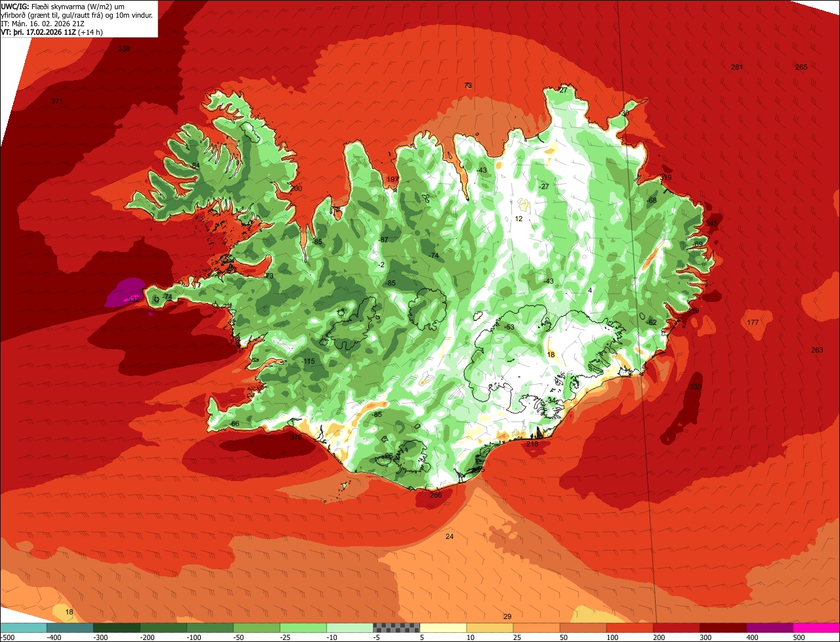Click the -300 to -200 legend color swatch
The width and height of the screenshot is (840, 642).
click(116, 628)
